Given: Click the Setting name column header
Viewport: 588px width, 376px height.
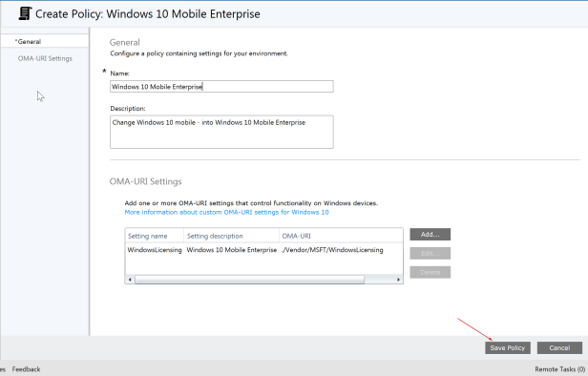Looking at the screenshot, I should click(x=154, y=236).
